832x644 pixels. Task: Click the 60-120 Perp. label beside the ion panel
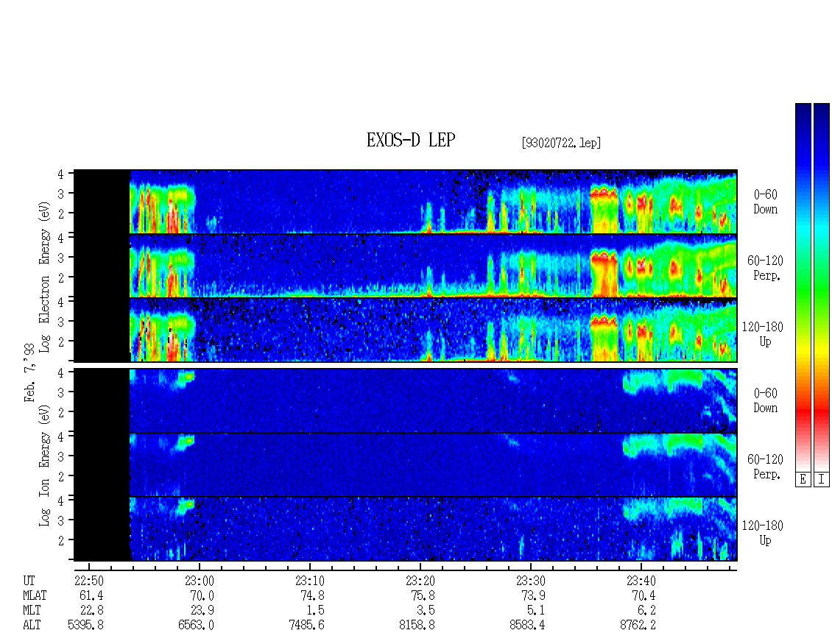click(765, 467)
